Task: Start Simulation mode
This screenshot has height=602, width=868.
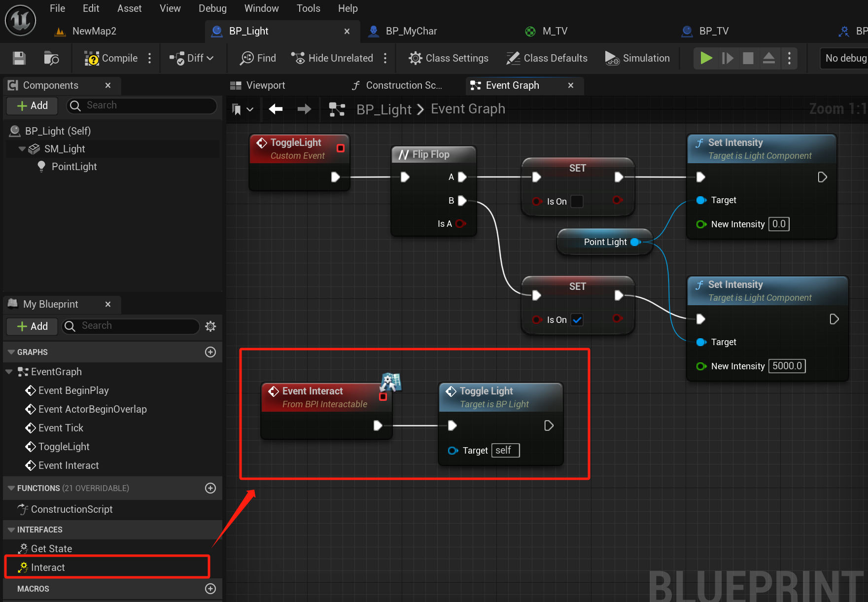Action: [x=637, y=58]
